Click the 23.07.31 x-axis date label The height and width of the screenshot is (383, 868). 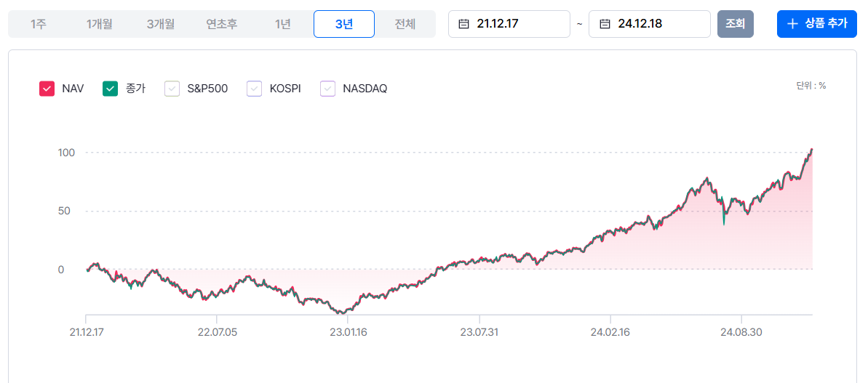[x=479, y=332]
